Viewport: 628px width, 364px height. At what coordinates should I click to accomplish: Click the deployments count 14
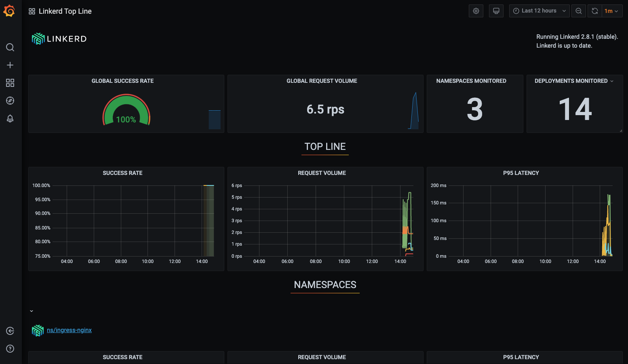click(575, 109)
